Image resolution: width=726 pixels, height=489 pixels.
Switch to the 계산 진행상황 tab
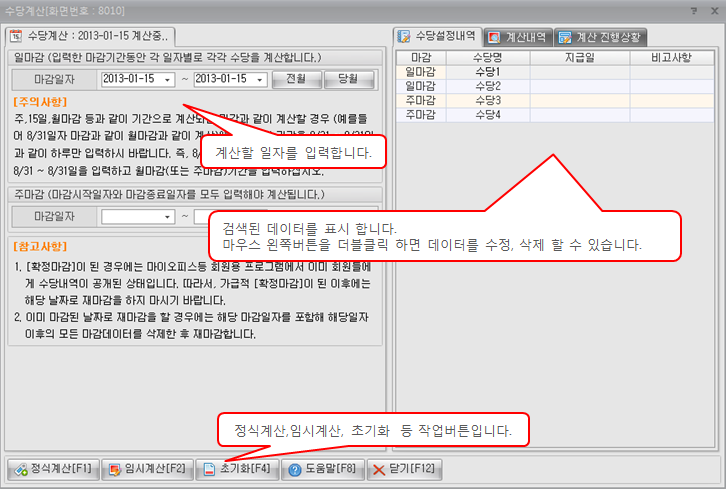pyautogui.click(x=600, y=37)
